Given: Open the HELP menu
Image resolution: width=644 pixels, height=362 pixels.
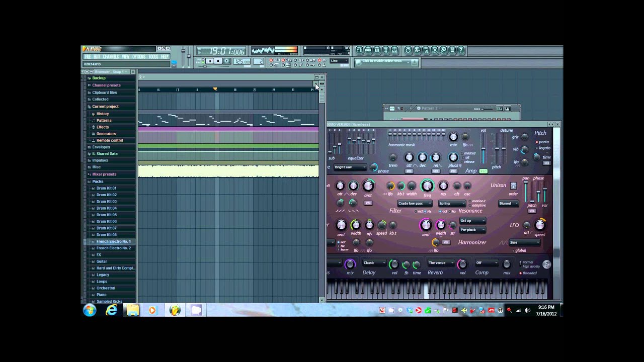Looking at the screenshot, I should 165,57.
